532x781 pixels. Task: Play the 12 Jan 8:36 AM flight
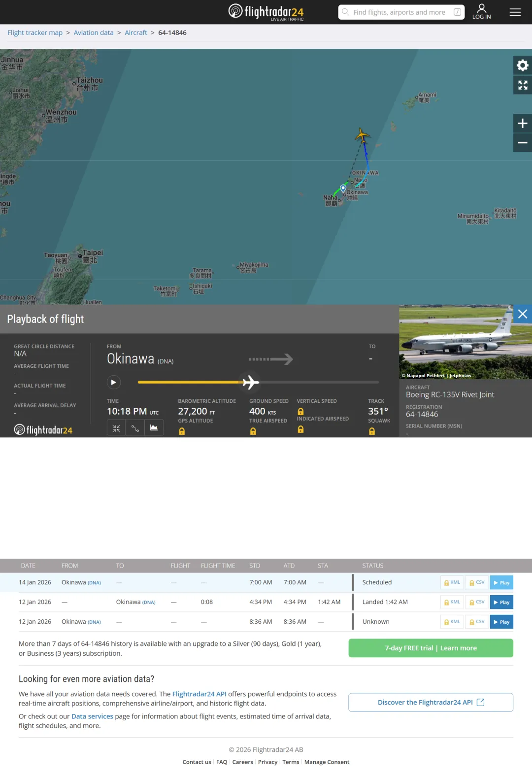(x=501, y=622)
